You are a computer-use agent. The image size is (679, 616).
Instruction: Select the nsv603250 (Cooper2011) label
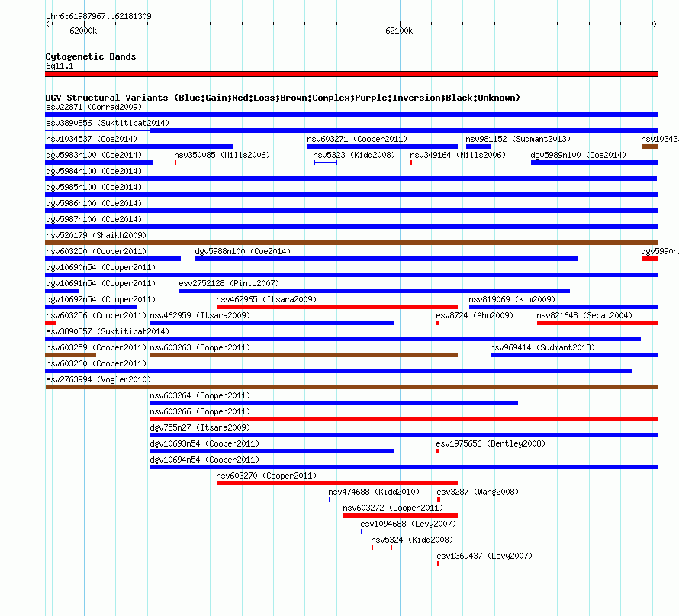click(96, 251)
